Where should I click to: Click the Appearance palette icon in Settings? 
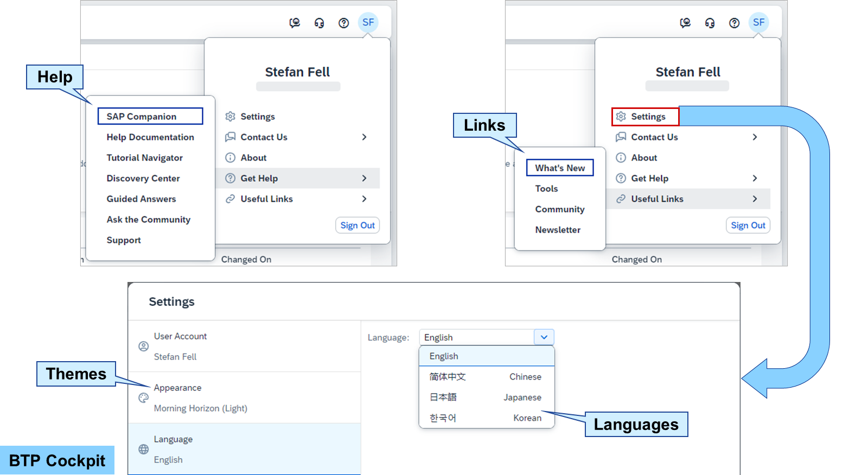tap(144, 398)
